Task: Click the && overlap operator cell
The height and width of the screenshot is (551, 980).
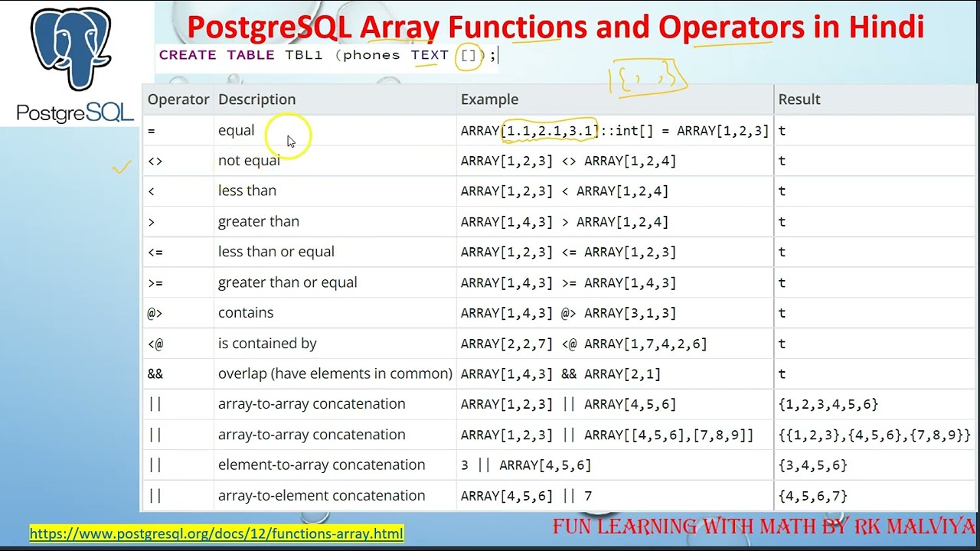Action: (x=155, y=373)
